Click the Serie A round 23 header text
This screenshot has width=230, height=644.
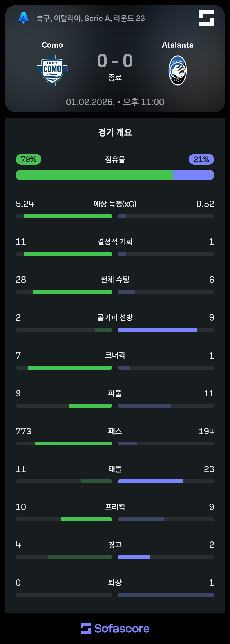tap(91, 18)
